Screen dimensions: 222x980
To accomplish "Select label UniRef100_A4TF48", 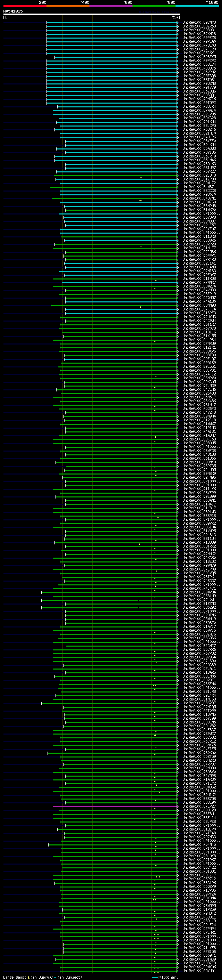I will pyautogui.click(x=199, y=833).
